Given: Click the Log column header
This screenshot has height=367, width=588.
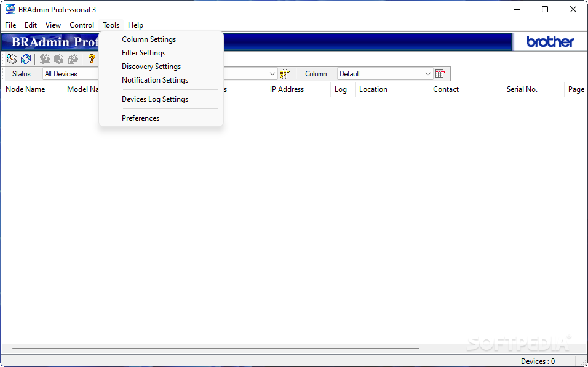Looking at the screenshot, I should [343, 89].
